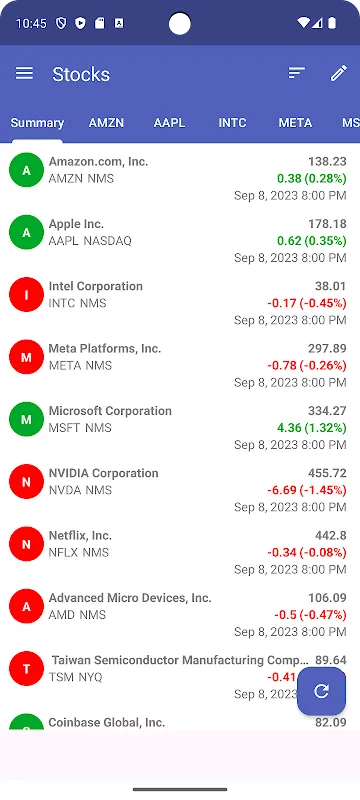Tap the Coinbase Global, Inc. row
The image size is (360, 800).
[180, 722]
